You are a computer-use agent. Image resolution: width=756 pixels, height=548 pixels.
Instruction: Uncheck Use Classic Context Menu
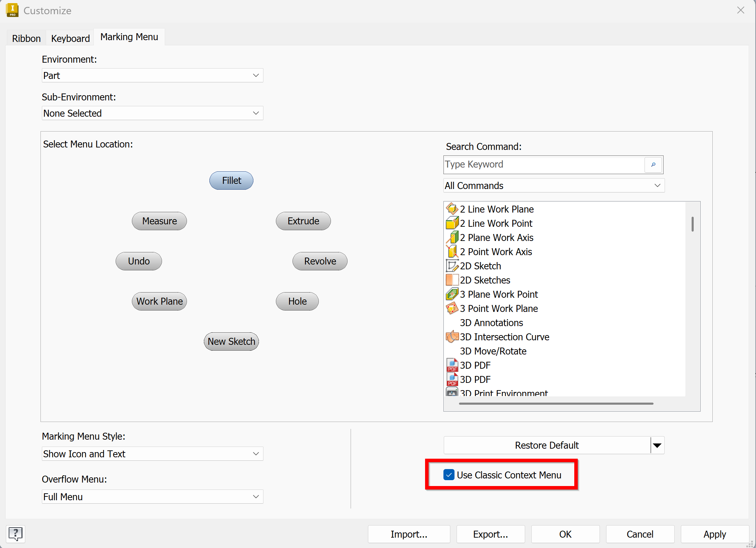(x=449, y=475)
